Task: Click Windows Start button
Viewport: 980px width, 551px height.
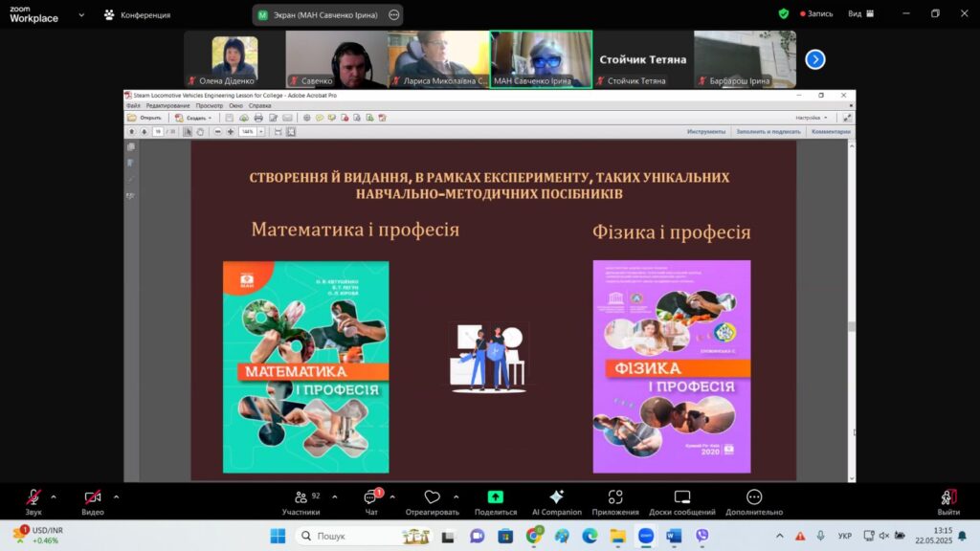Action: [278, 536]
